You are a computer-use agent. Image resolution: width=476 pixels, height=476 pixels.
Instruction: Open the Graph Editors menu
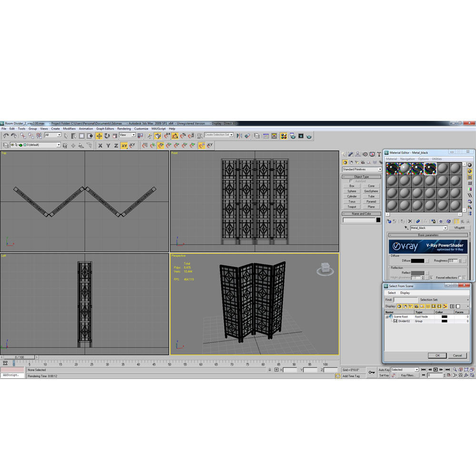click(105, 129)
